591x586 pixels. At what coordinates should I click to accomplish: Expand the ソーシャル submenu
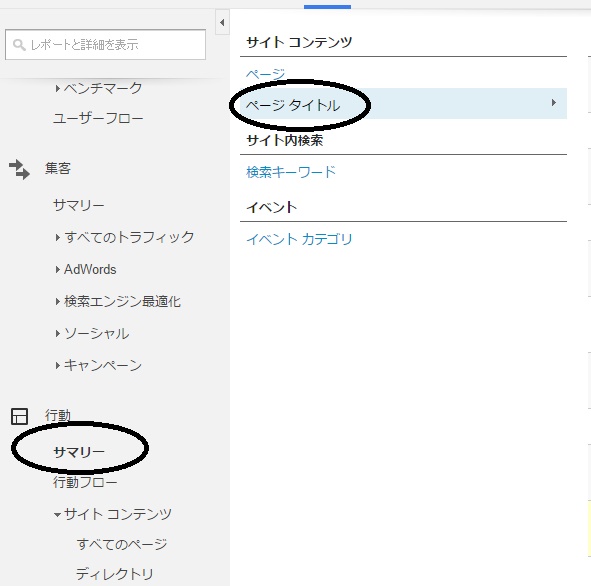tap(57, 334)
